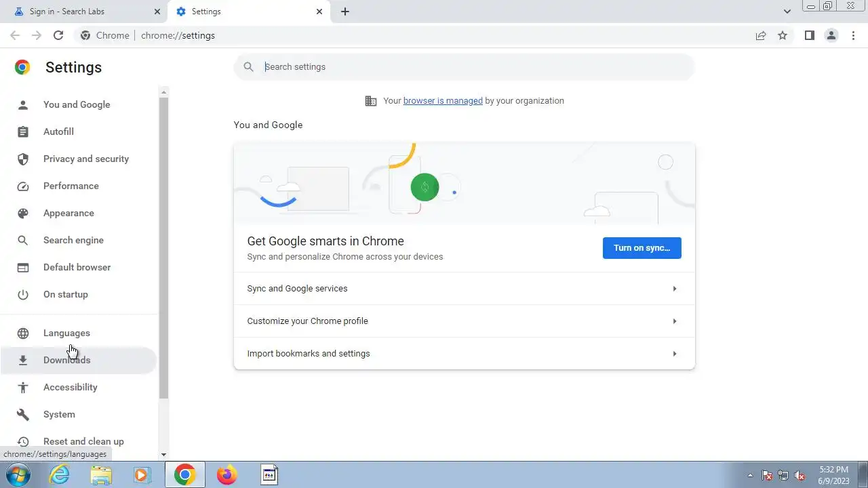Image resolution: width=868 pixels, height=488 pixels.
Task: Click the Accessibility figure icon
Action: point(23,387)
